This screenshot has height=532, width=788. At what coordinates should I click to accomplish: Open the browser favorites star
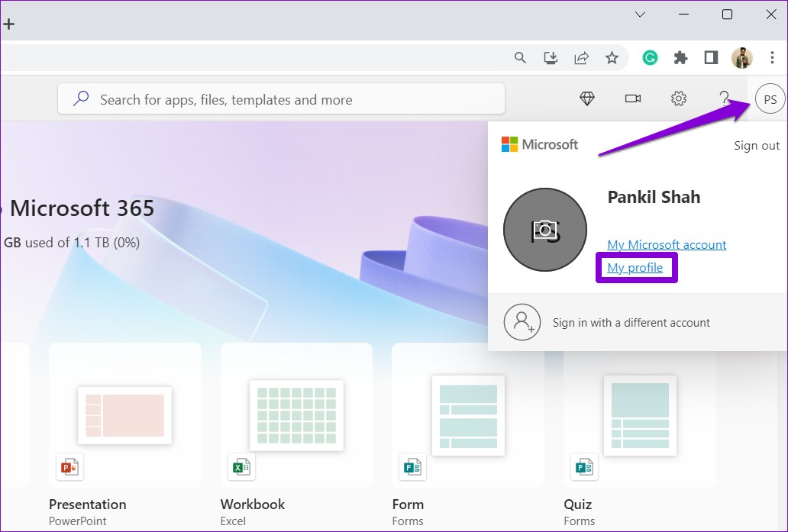(612, 57)
